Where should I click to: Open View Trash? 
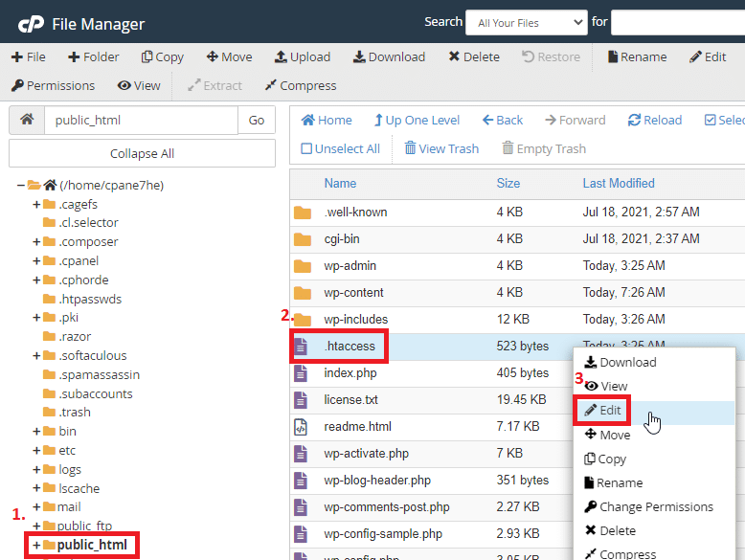coord(441,148)
